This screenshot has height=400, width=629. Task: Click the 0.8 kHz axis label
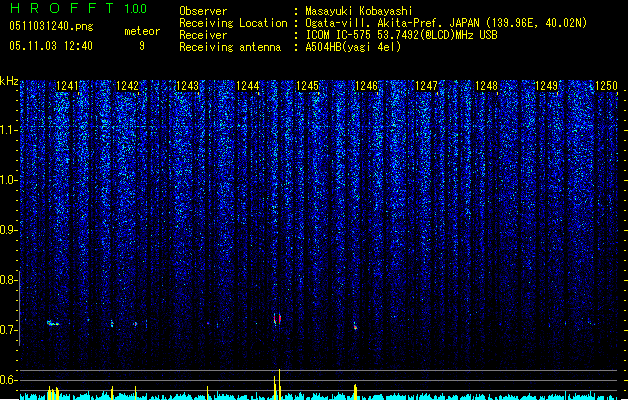point(8,280)
